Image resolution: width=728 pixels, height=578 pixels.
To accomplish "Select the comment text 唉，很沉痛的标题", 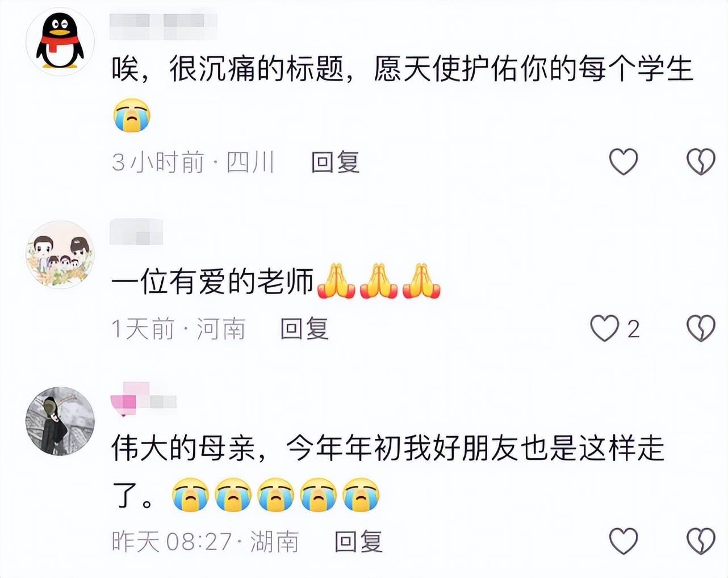I will (228, 69).
